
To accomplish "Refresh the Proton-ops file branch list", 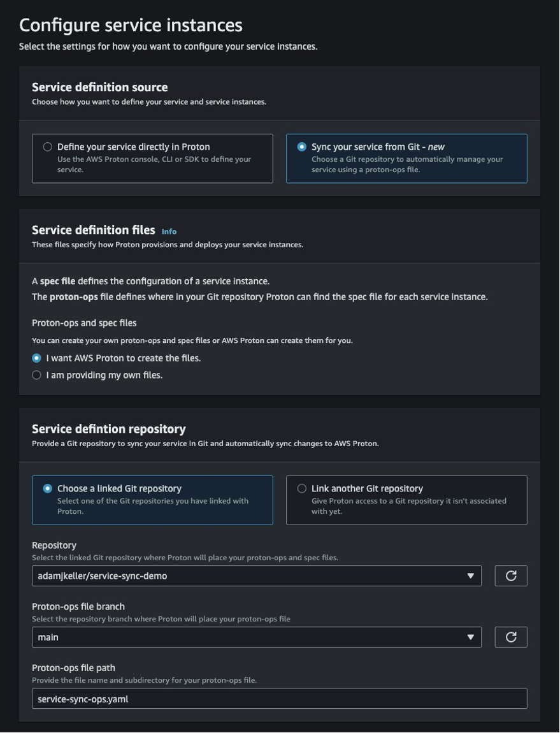I will coord(510,636).
